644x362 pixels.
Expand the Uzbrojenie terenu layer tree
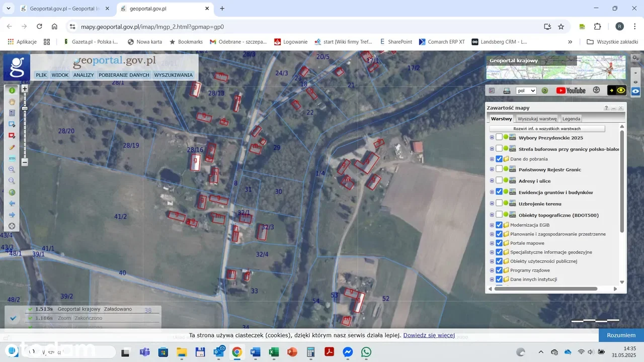pyautogui.click(x=492, y=204)
